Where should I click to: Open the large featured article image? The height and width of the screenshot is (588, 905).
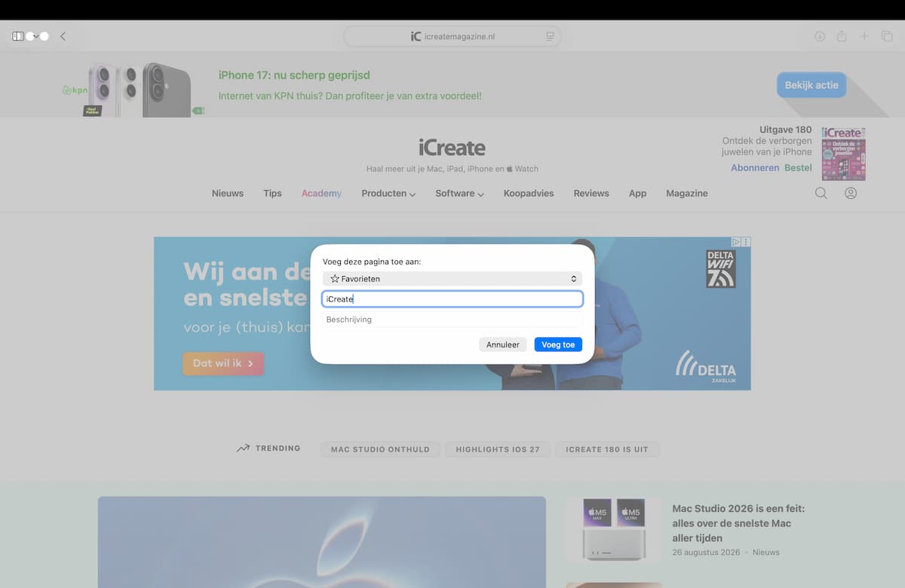click(x=322, y=541)
